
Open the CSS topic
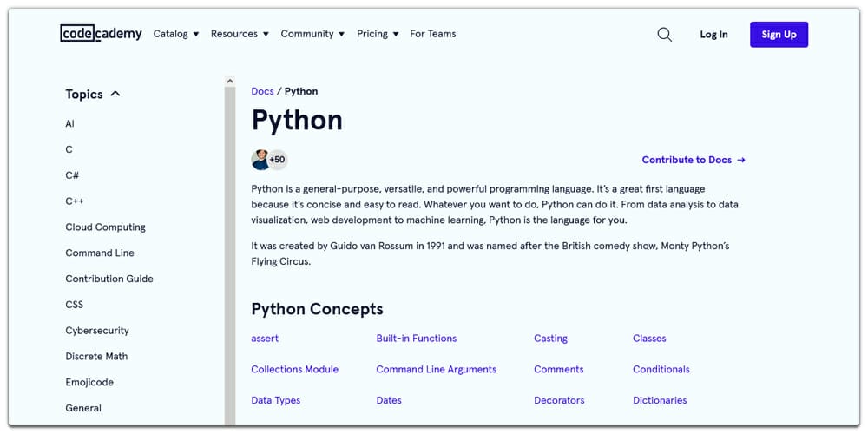(x=74, y=305)
